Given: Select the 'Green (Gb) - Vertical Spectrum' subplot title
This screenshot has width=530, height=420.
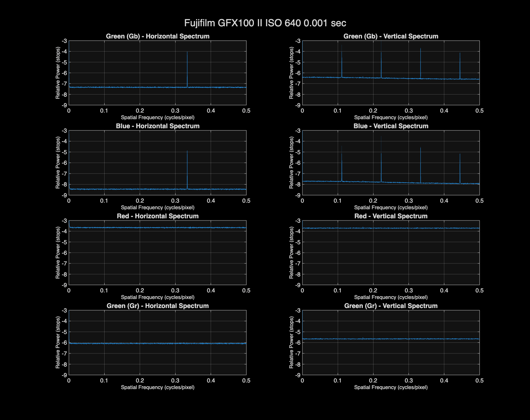Looking at the screenshot, I should click(391, 36).
